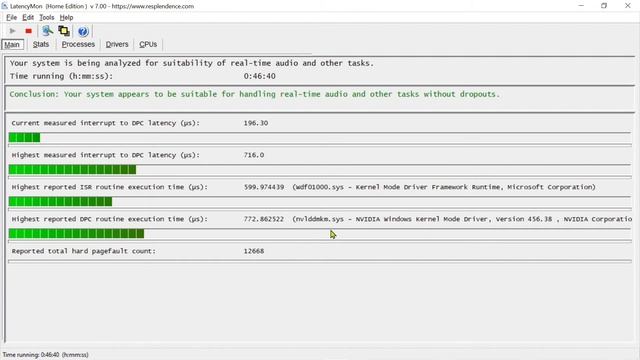Click the copy report toolbar icon

point(64,31)
